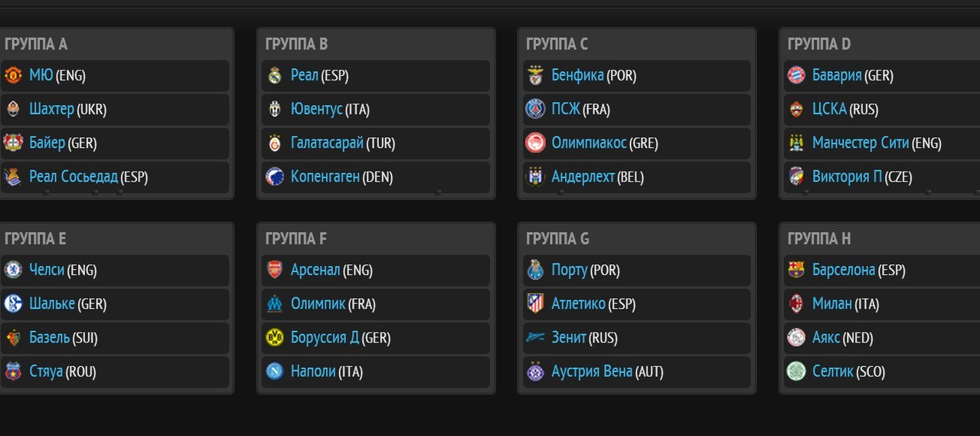Click the Atletico Madrid crest icon
980x436 pixels.
(535, 303)
